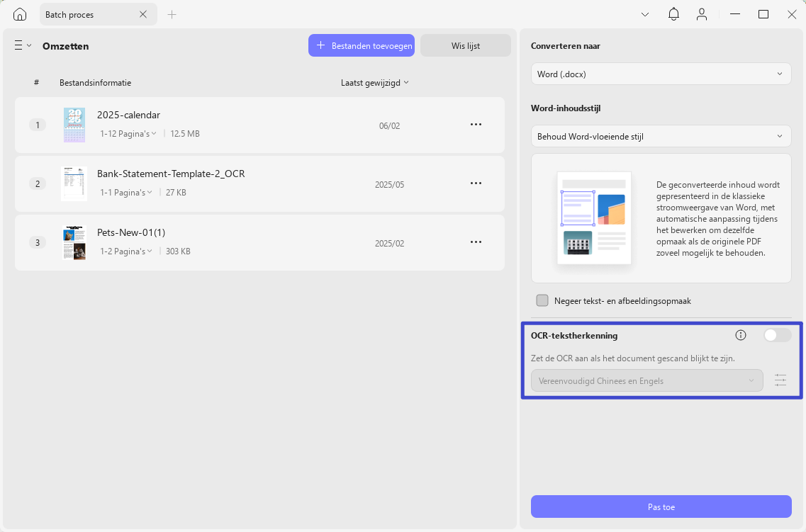Click row number 2 badge
Screen dimensions: 806x532
38,184
